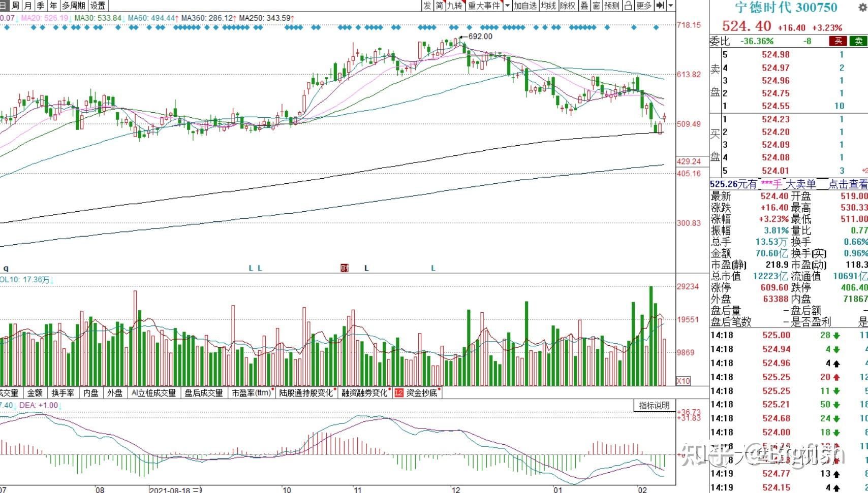Screen dimensions: 868x493
Task: Click the collapse-to-right arrow icon
Action: (660, 6)
